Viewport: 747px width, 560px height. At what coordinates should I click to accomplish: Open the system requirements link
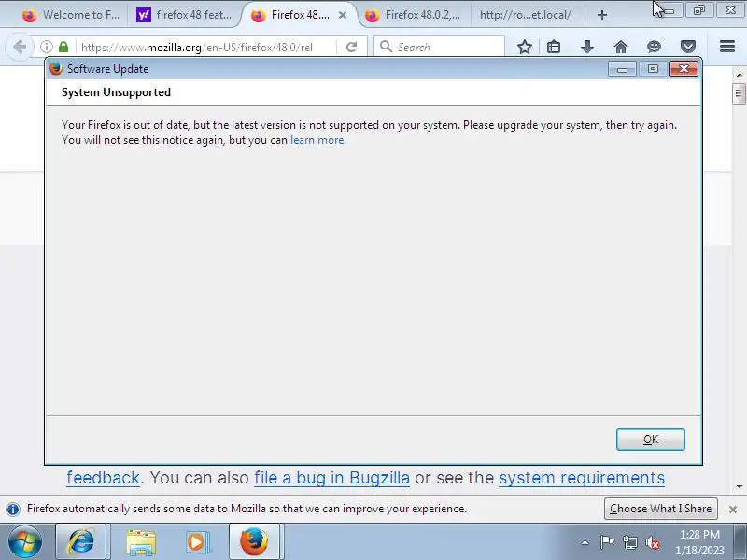pos(582,478)
